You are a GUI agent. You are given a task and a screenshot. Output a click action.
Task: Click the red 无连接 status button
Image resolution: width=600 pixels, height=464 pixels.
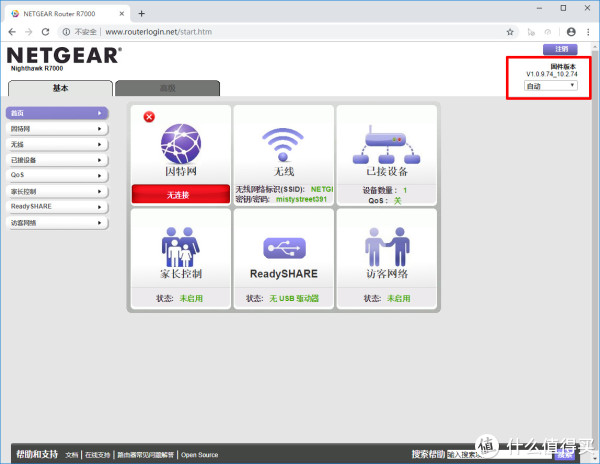tap(181, 194)
